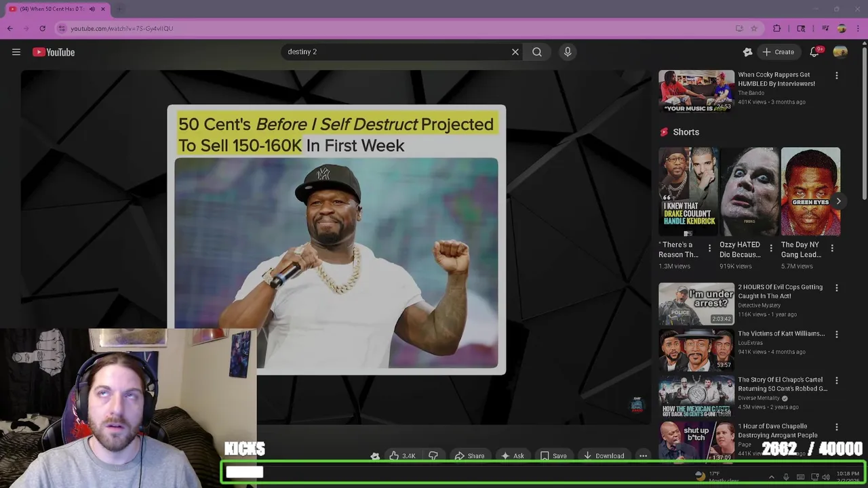Open options for Evil Cops video
Screen dimensions: 868x488
tap(836, 288)
